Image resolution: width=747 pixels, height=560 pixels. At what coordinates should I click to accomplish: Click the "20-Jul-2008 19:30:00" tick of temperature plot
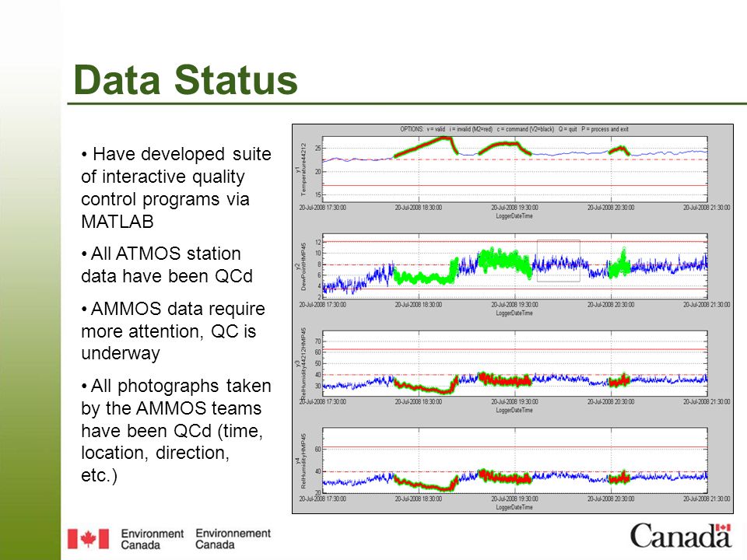pyautogui.click(x=514, y=208)
